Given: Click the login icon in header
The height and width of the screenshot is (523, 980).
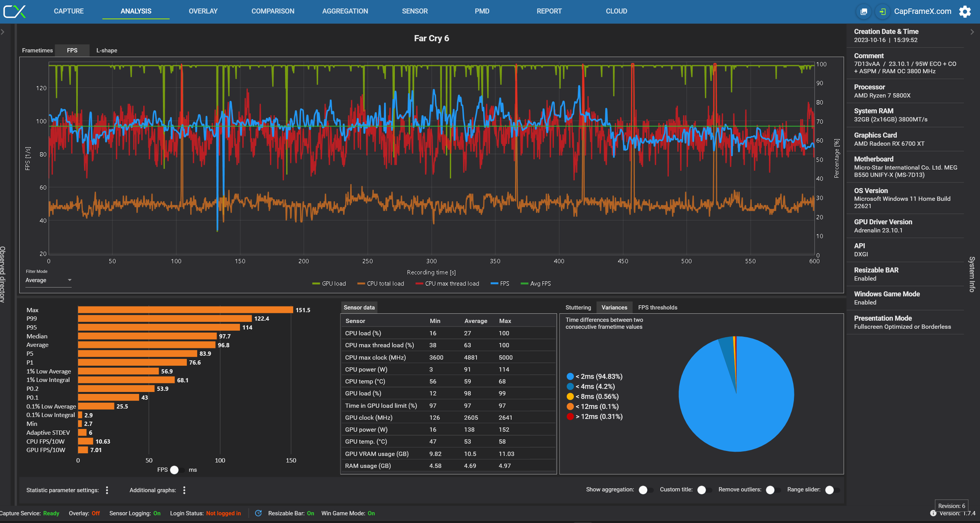Looking at the screenshot, I should pos(883,12).
